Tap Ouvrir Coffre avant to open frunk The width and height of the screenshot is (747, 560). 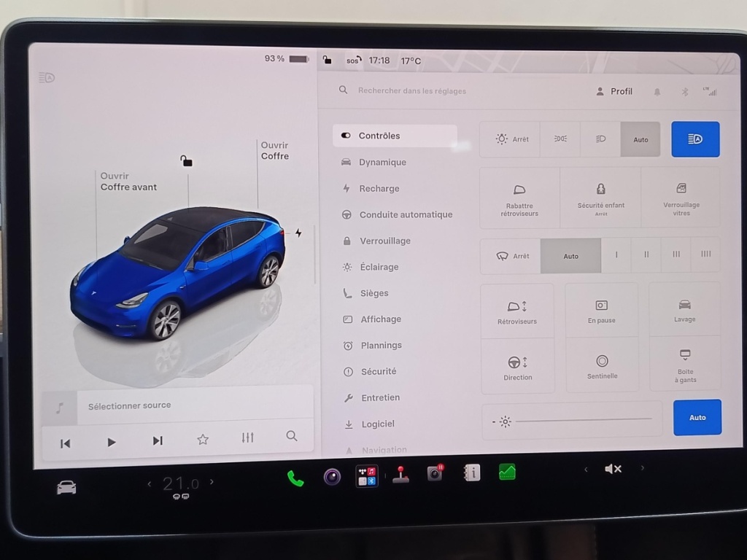pyautogui.click(x=128, y=182)
